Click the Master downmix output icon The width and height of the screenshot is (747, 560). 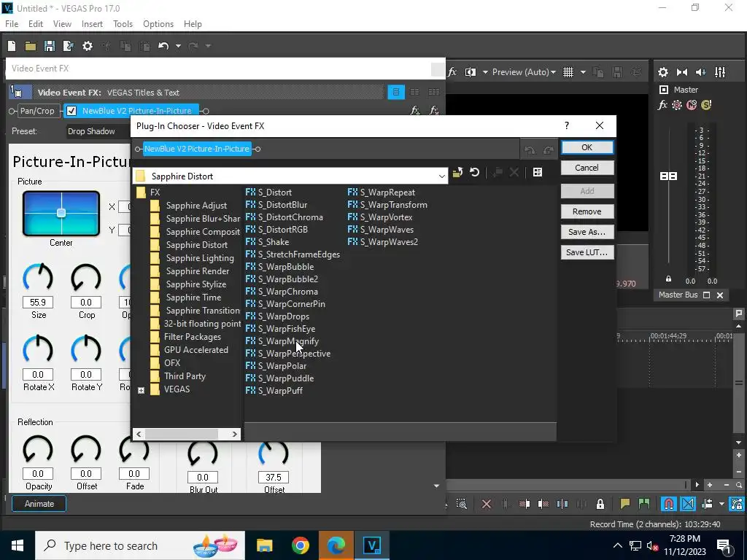(682, 72)
